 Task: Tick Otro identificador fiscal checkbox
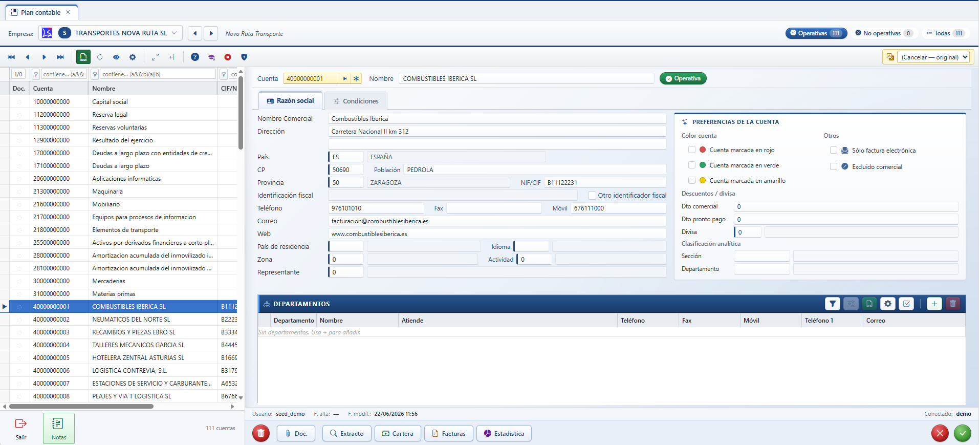[592, 195]
